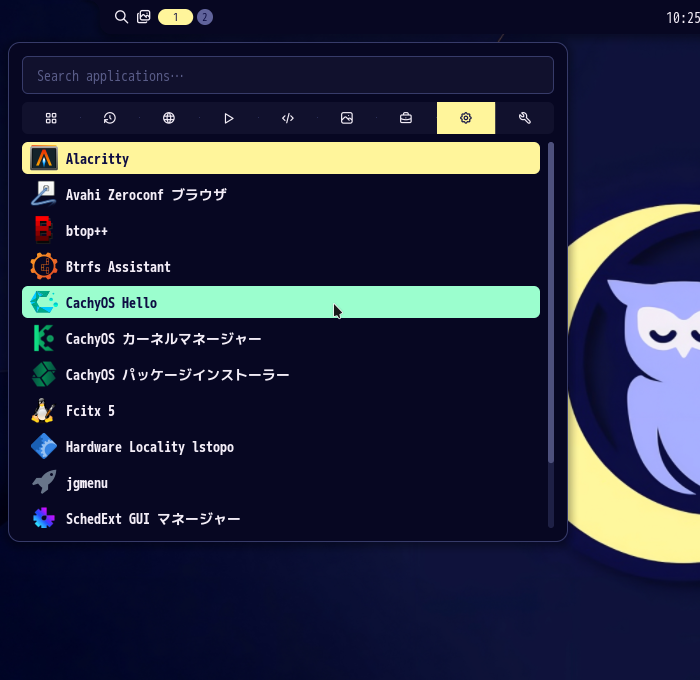This screenshot has height=680, width=700.
Task: Launch jgmenu label
Action: [87, 484]
